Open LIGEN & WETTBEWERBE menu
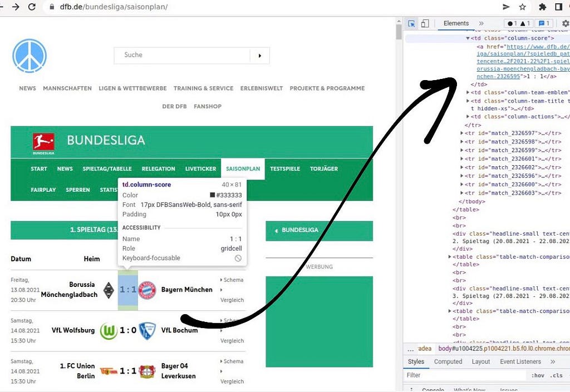 coord(132,88)
